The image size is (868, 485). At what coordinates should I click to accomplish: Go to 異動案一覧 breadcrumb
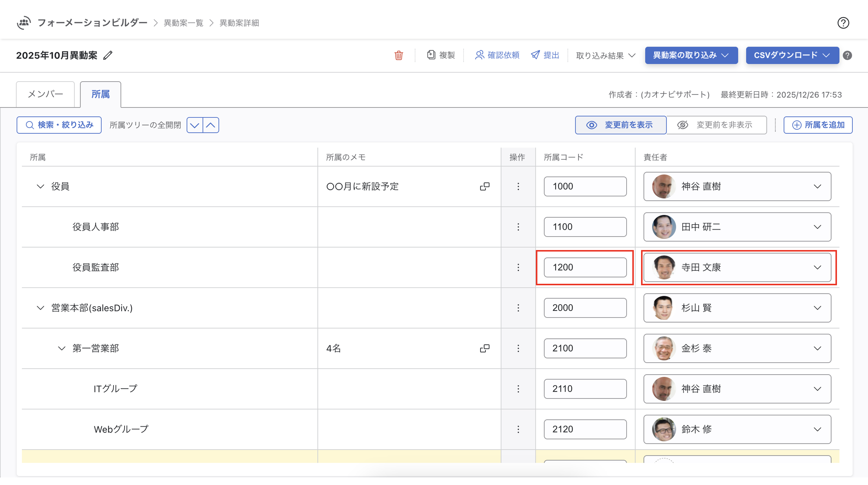tap(183, 23)
